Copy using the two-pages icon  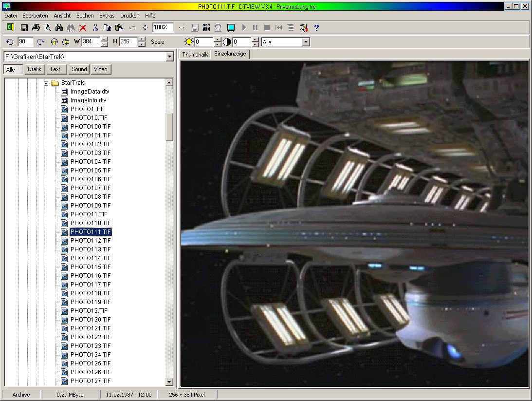tap(107, 28)
